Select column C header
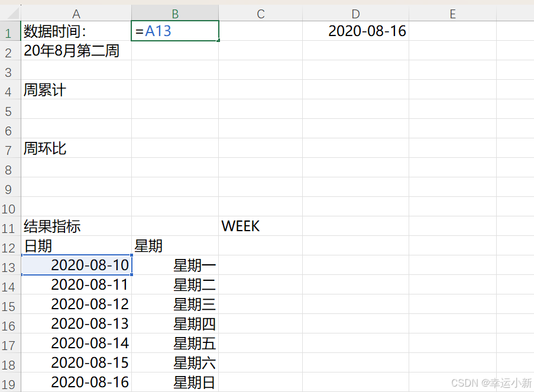 pyautogui.click(x=261, y=14)
